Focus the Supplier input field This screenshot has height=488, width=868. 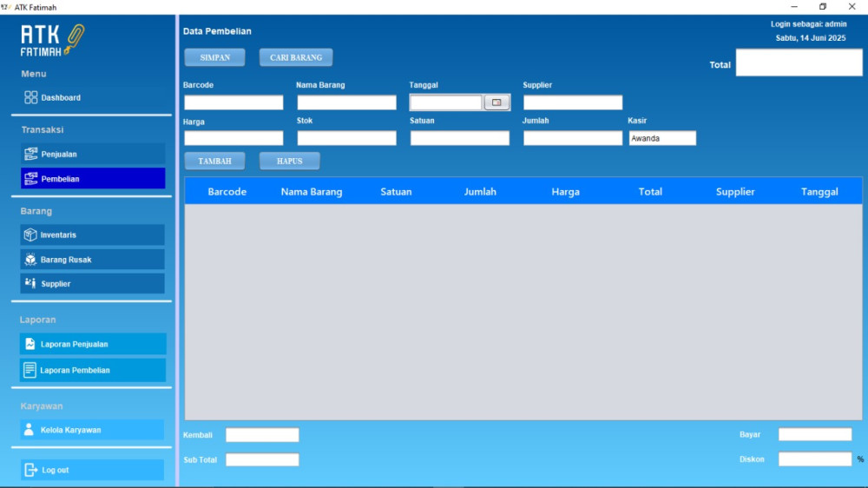pos(573,102)
